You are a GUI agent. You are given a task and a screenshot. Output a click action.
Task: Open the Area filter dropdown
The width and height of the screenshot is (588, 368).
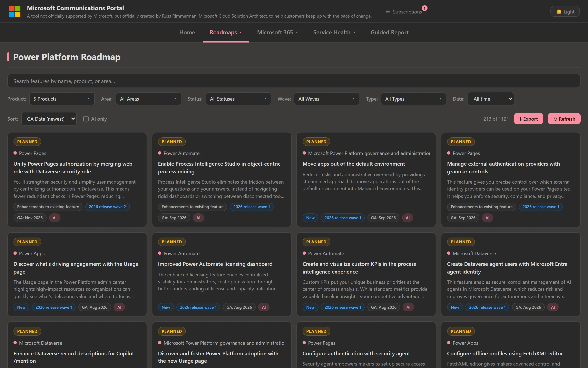pyautogui.click(x=148, y=99)
